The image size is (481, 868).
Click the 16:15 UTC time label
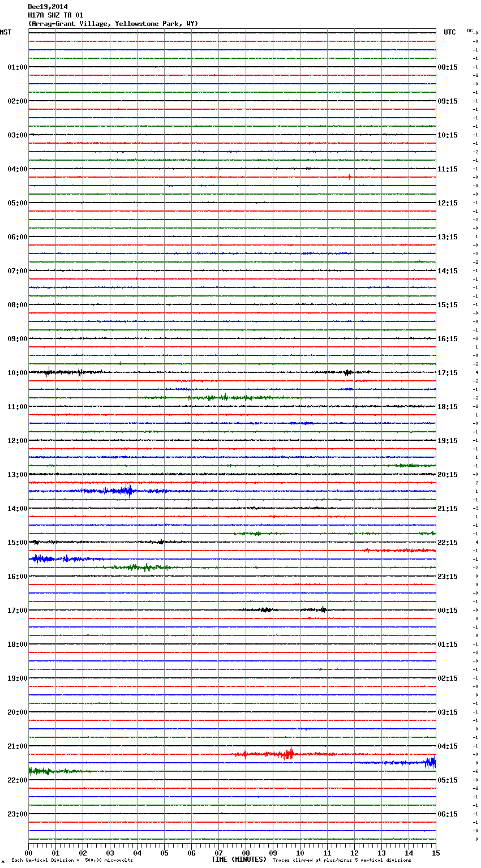(448, 339)
